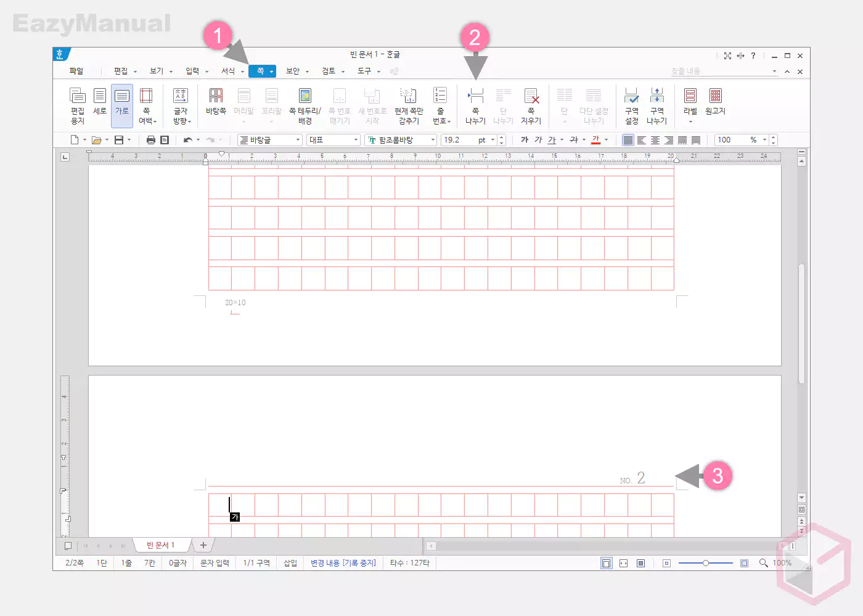Toggle 세로 portrait orientation
863x616 pixels.
pos(100,102)
